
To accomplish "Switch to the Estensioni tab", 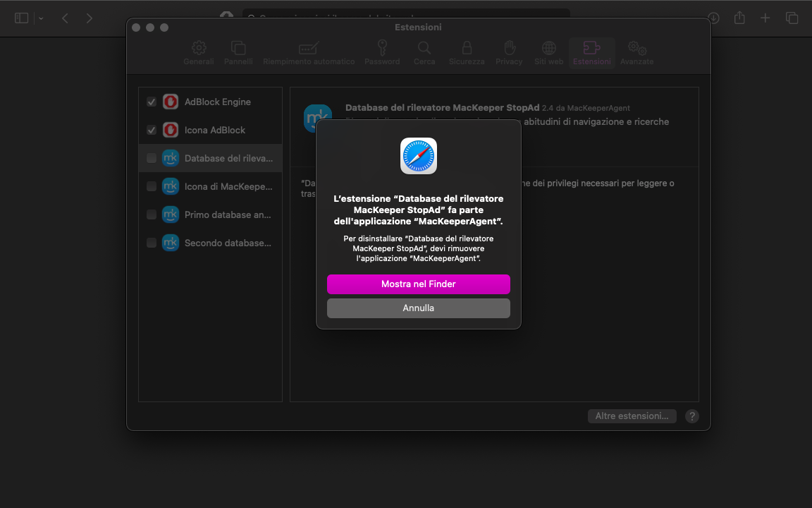I will [591, 52].
